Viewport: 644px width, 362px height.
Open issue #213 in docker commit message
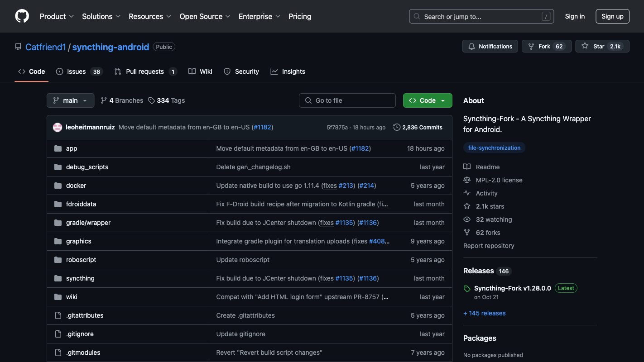[x=346, y=186]
